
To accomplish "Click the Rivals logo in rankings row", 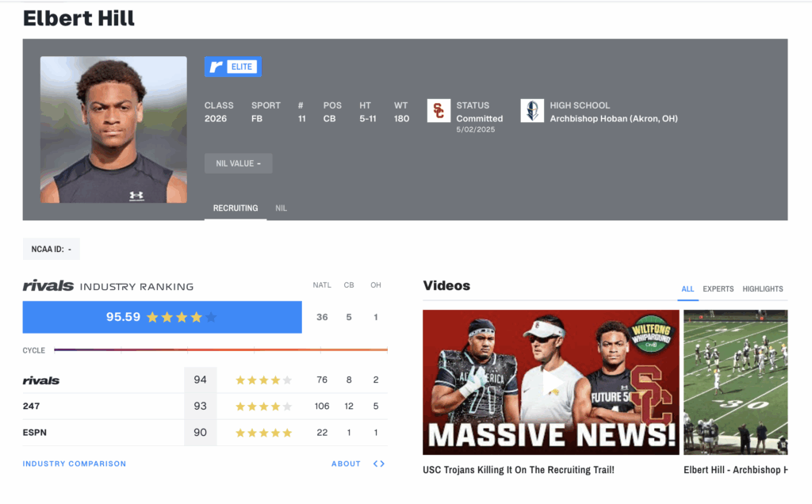I will [41, 380].
